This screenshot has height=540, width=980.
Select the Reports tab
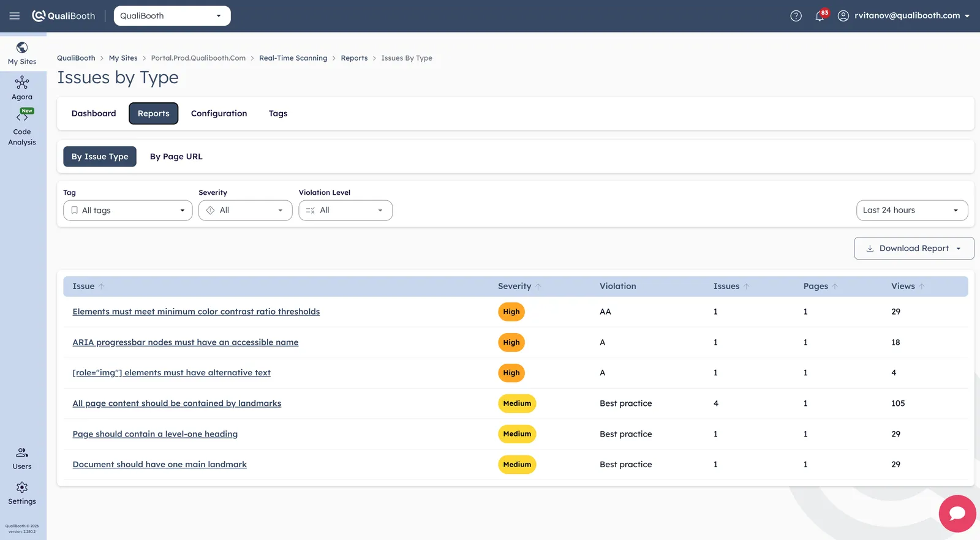tap(154, 114)
